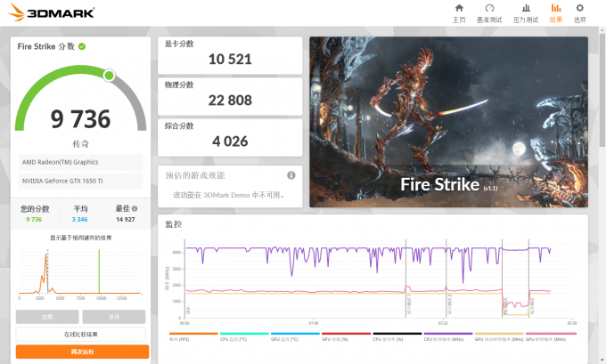Open the 主页 (Home) tab
The height and width of the screenshot is (364, 606).
459,13
